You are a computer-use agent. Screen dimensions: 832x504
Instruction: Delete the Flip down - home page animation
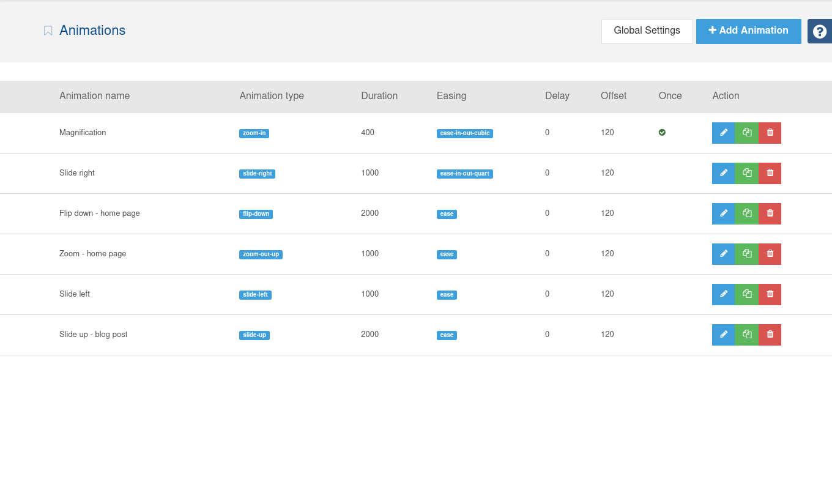point(770,213)
